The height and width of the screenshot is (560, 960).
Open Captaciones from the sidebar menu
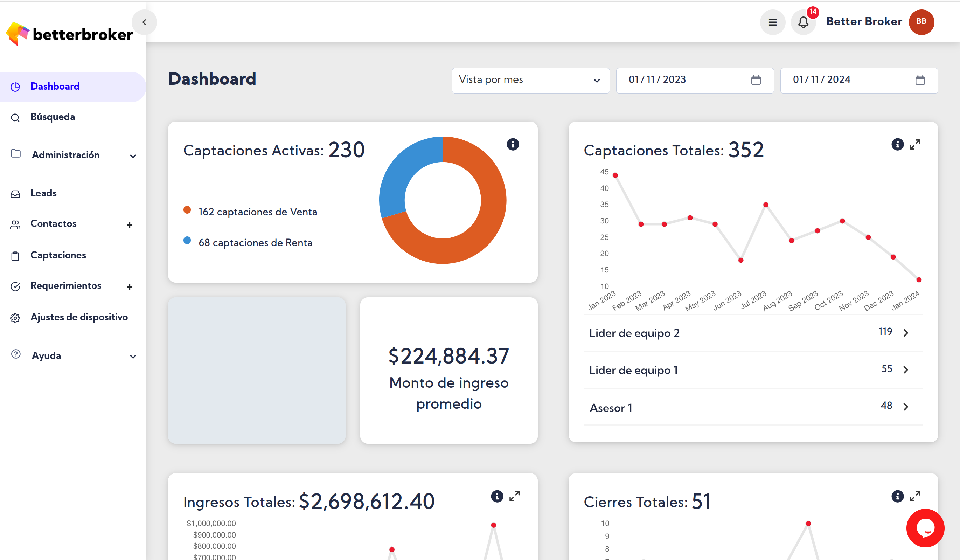coord(58,255)
